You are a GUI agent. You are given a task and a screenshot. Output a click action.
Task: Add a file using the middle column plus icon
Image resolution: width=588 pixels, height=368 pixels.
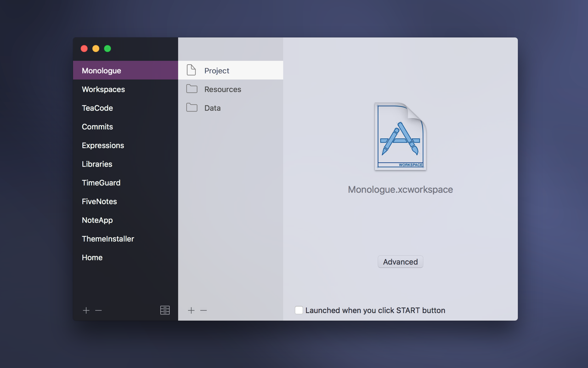tap(191, 310)
